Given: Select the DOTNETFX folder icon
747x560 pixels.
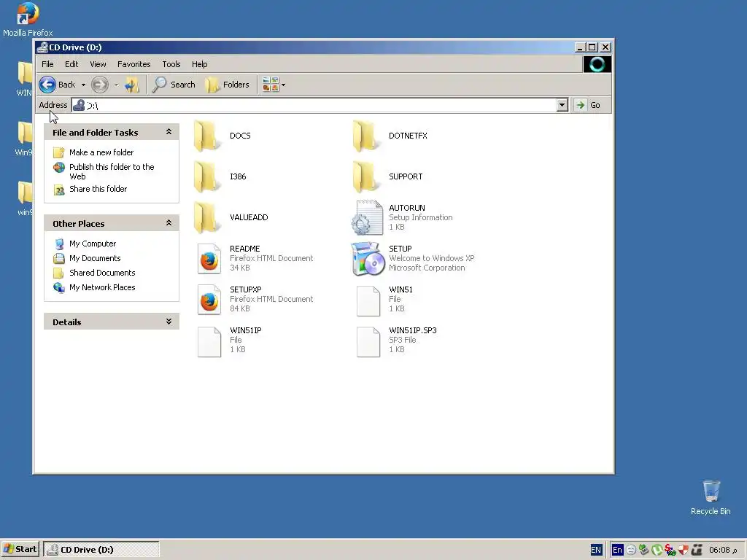Looking at the screenshot, I should 366,136.
